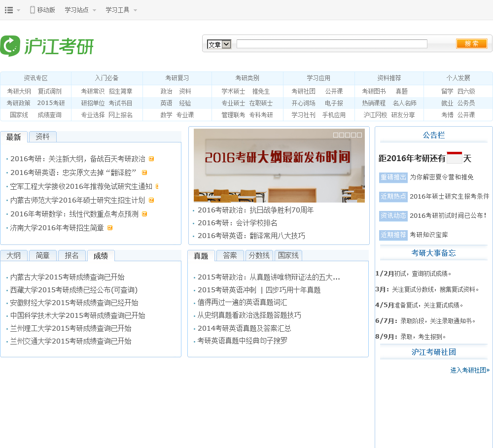This screenshot has width=493, height=448.
Task: Click the mobile phone icon for 移动版
Action: (33, 10)
